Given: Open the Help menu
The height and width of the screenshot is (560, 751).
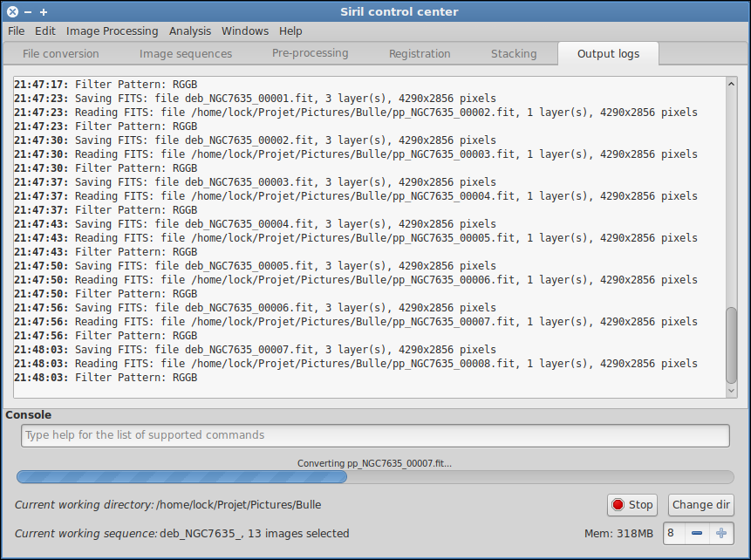Looking at the screenshot, I should tap(290, 31).
